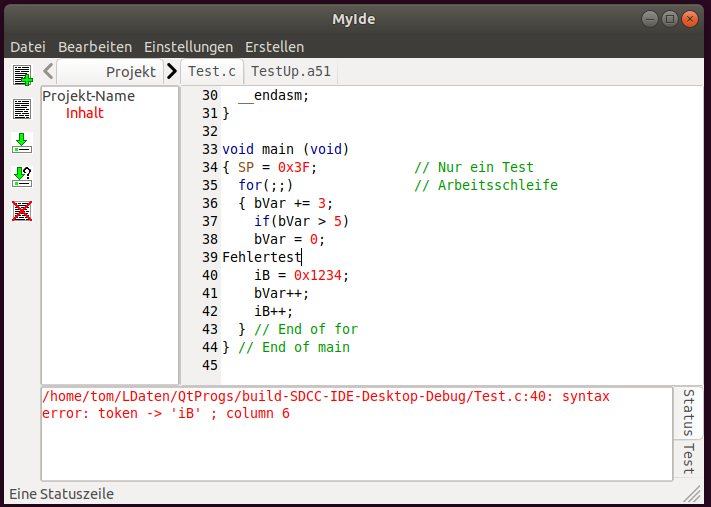Minimize the MyIde window

650,19
